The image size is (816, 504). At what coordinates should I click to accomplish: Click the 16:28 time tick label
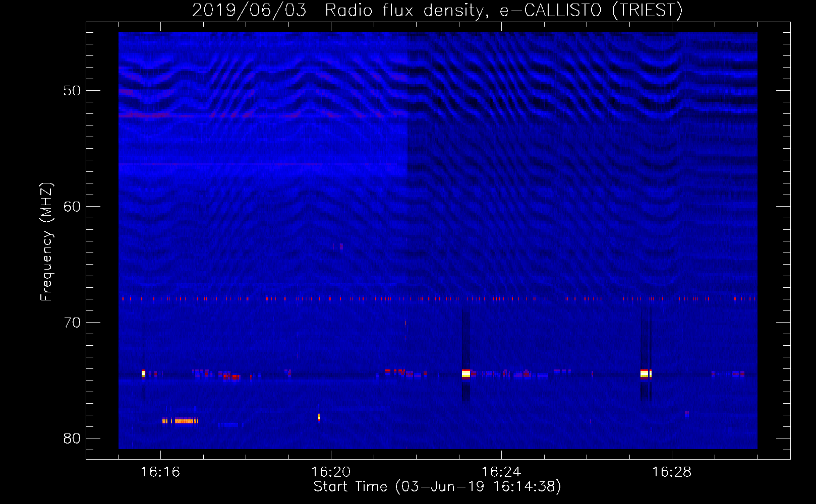point(672,472)
